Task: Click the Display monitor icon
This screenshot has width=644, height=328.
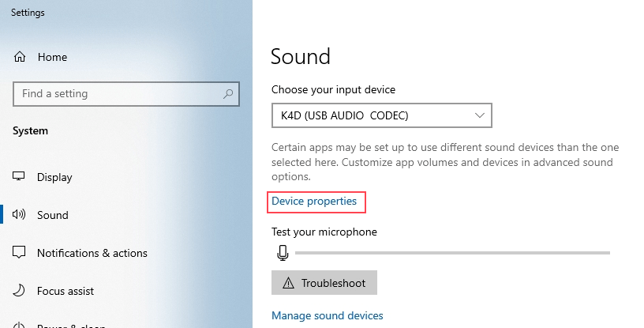Action: (20, 177)
